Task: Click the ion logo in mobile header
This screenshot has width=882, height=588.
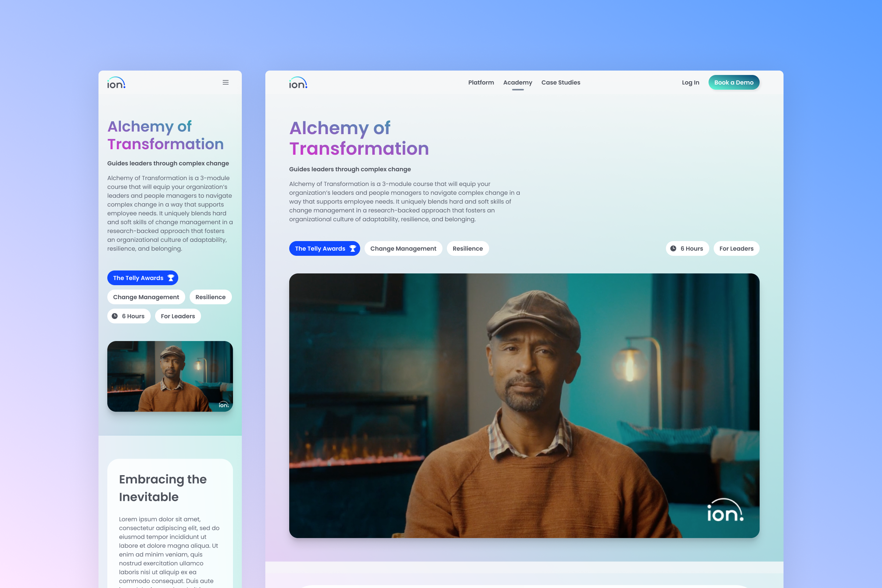Action: [116, 83]
